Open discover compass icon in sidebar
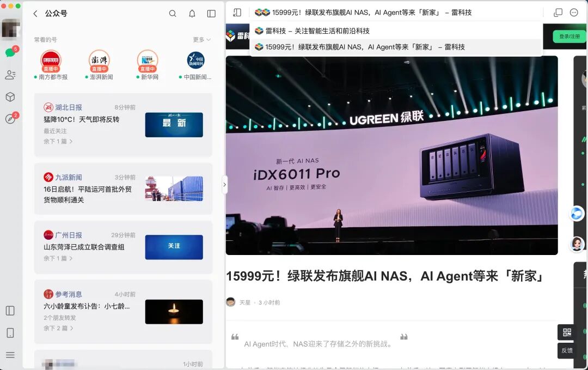Screen dimensions: 588x370 10,119
